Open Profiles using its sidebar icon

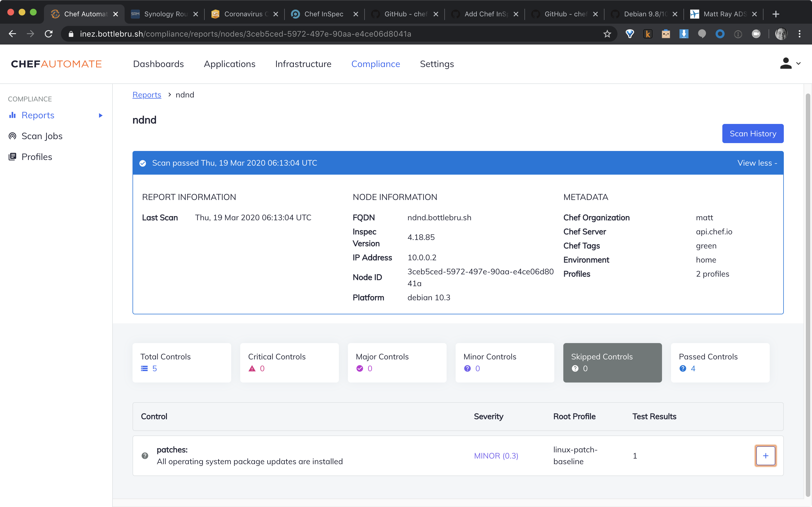(12, 157)
